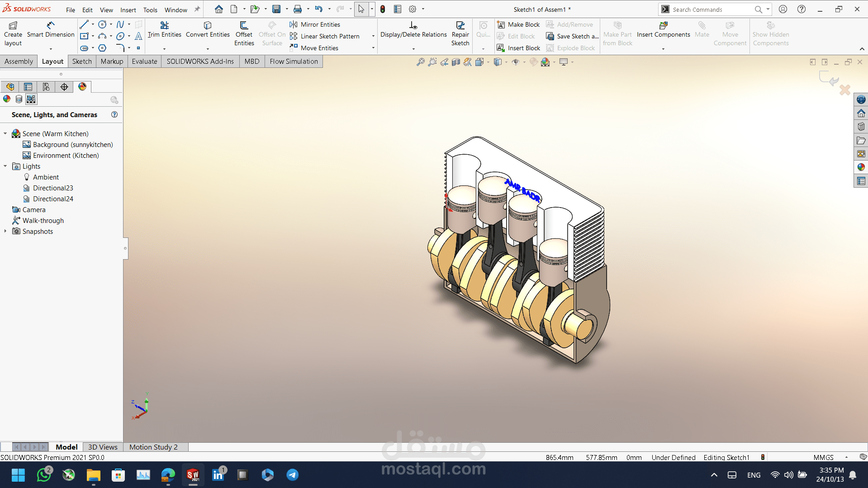Image resolution: width=868 pixels, height=488 pixels.
Task: Collapse the Lights folder node
Action: [5, 166]
